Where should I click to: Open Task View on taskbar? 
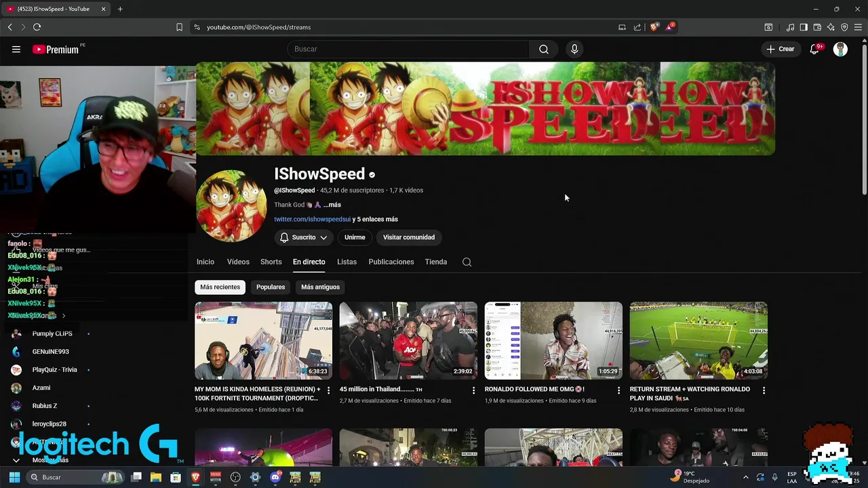(136, 477)
